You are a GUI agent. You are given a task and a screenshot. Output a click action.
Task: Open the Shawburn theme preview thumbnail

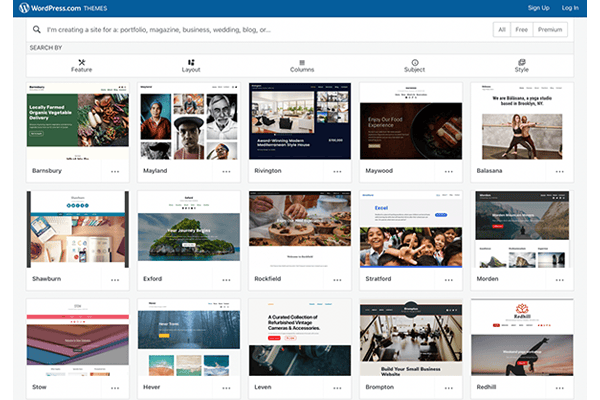(78, 229)
